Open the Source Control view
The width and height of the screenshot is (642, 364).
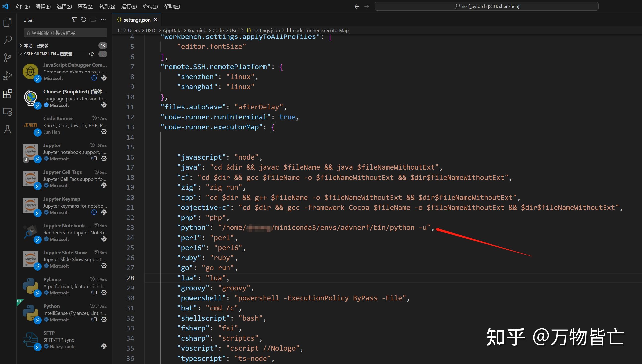coord(7,58)
